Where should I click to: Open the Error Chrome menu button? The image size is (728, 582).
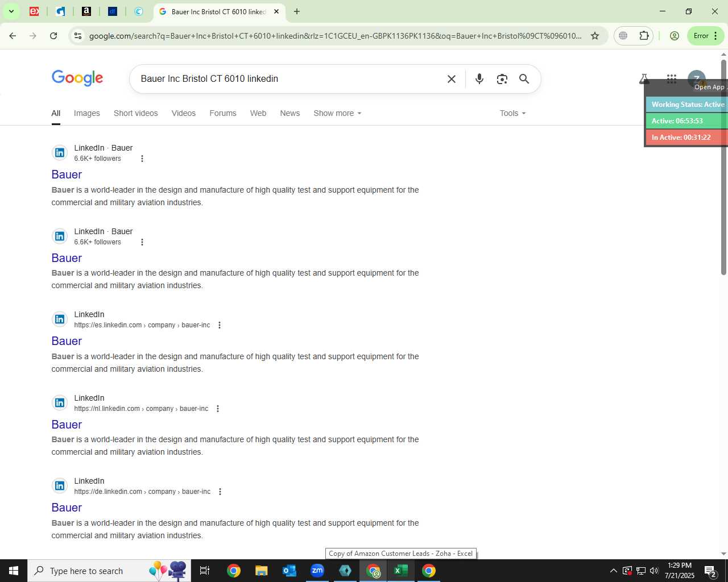click(x=706, y=36)
